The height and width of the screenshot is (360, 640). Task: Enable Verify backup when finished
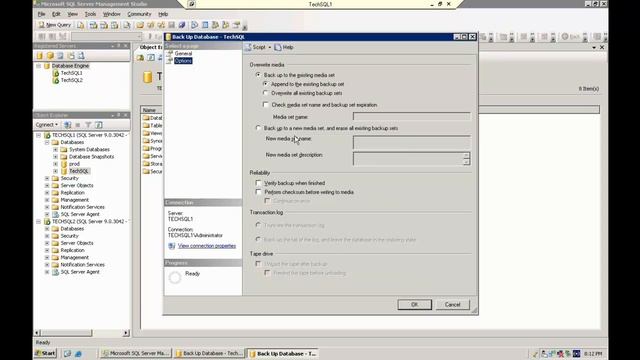tap(258, 183)
